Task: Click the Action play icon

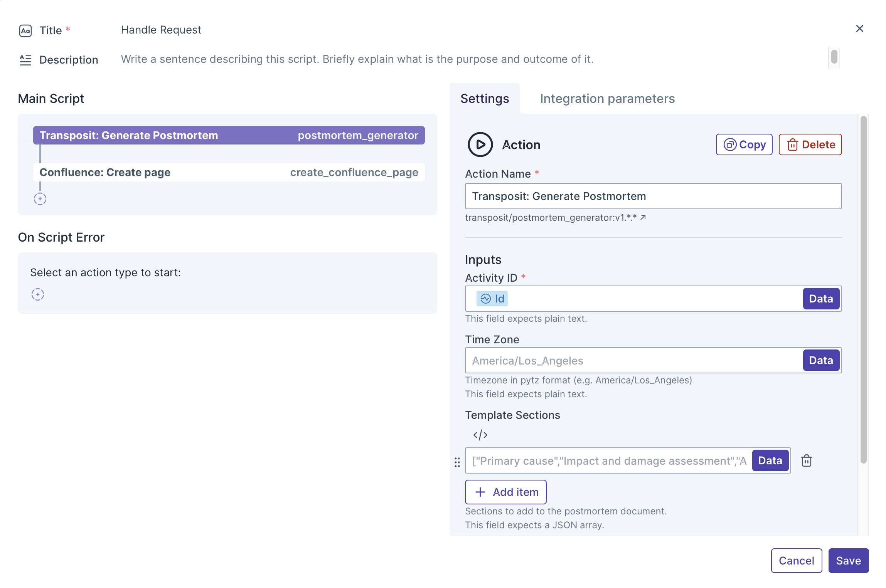Action: pyautogui.click(x=480, y=144)
